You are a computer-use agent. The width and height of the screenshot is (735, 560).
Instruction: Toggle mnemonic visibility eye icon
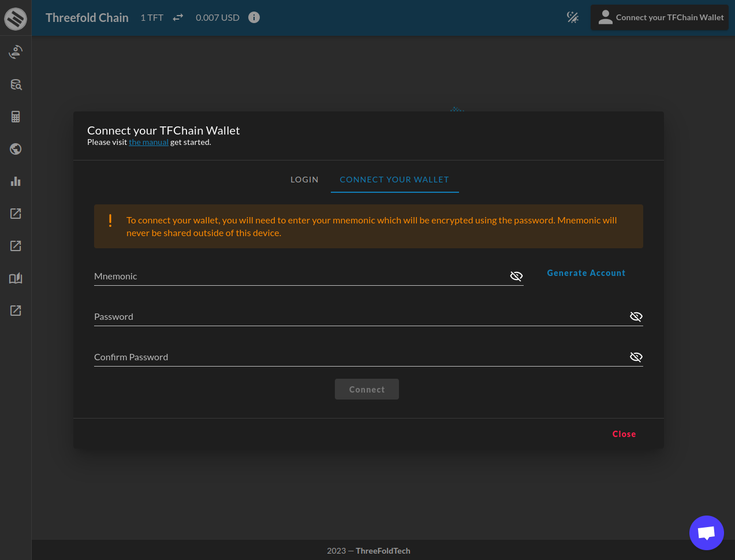(x=516, y=276)
